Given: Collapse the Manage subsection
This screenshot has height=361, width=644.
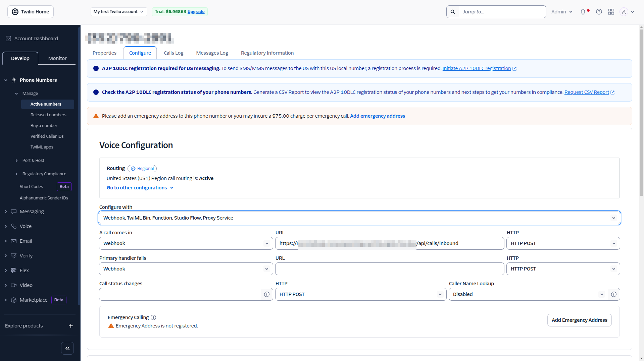Looking at the screenshot, I should (x=16, y=94).
